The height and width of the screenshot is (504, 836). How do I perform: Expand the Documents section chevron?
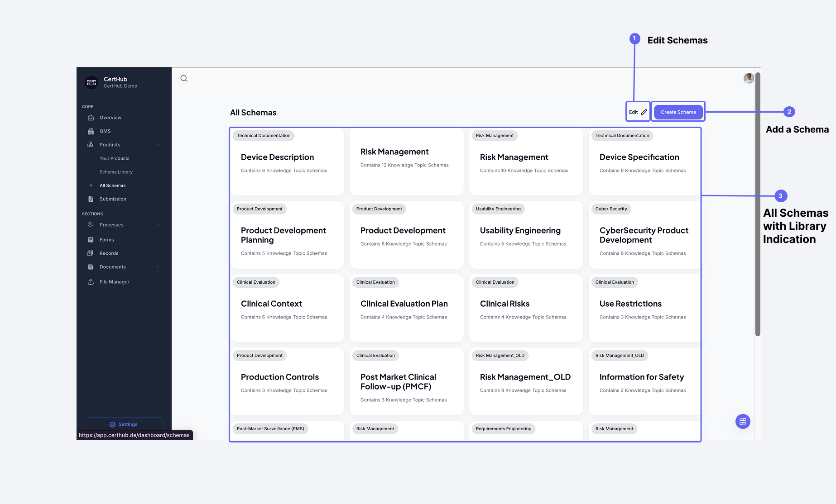click(158, 266)
